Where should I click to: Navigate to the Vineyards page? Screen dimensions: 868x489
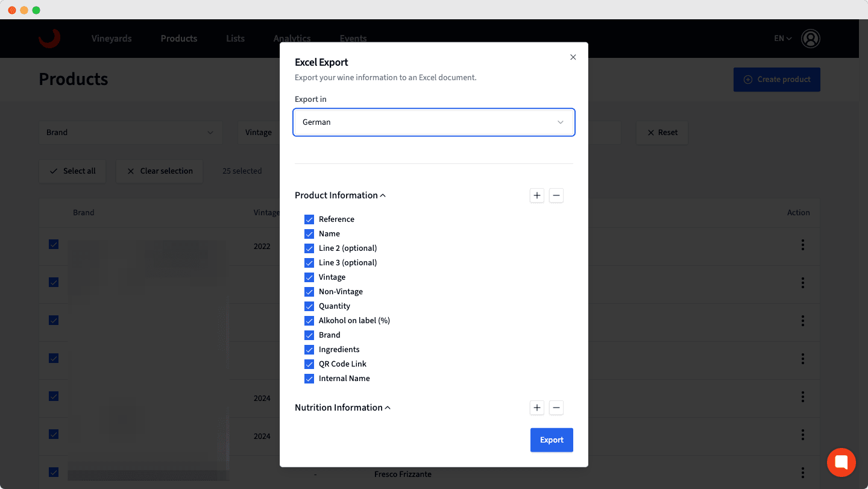pyautogui.click(x=111, y=38)
